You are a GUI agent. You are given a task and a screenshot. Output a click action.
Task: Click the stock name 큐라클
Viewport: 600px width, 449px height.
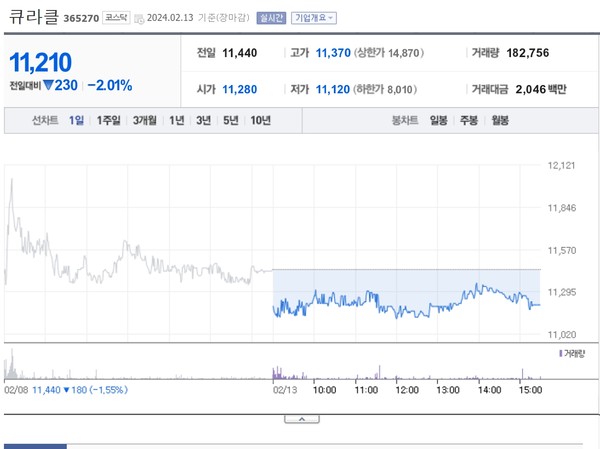click(x=34, y=17)
